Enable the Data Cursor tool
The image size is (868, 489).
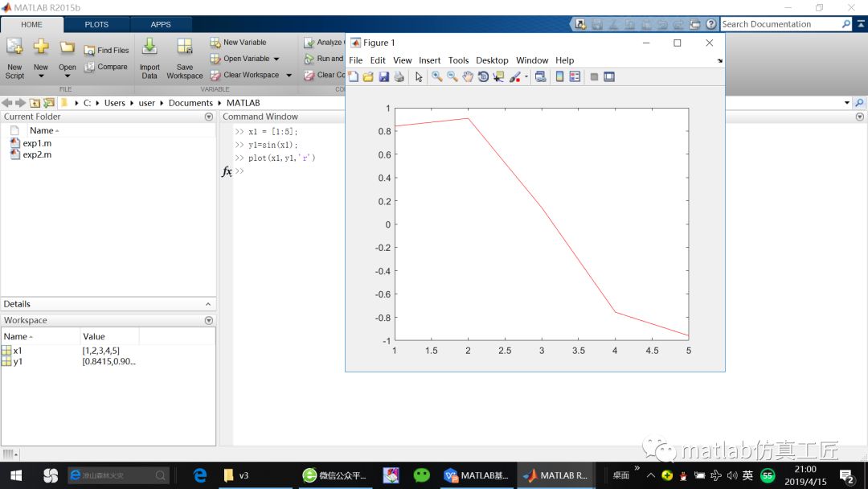tap(498, 77)
